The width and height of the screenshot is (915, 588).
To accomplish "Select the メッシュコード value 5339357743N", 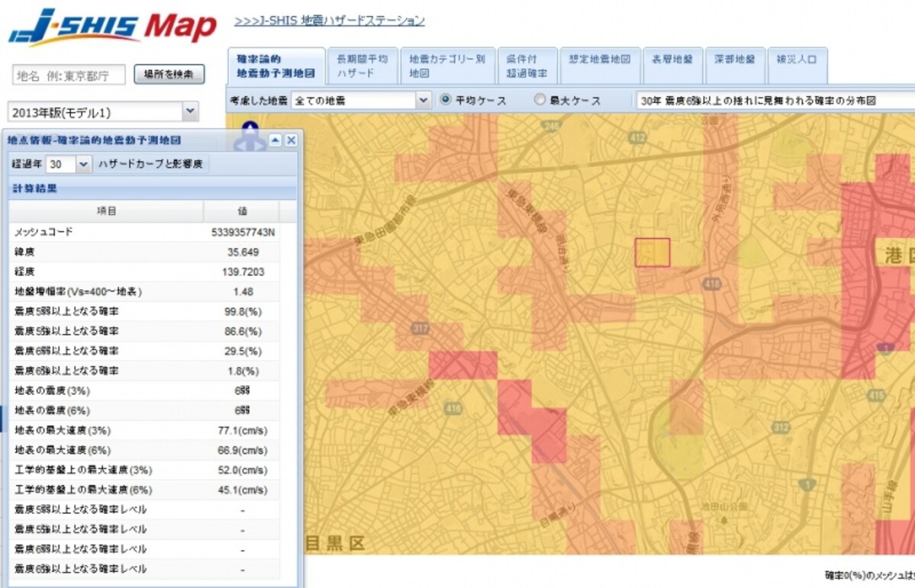I will tap(243, 232).
